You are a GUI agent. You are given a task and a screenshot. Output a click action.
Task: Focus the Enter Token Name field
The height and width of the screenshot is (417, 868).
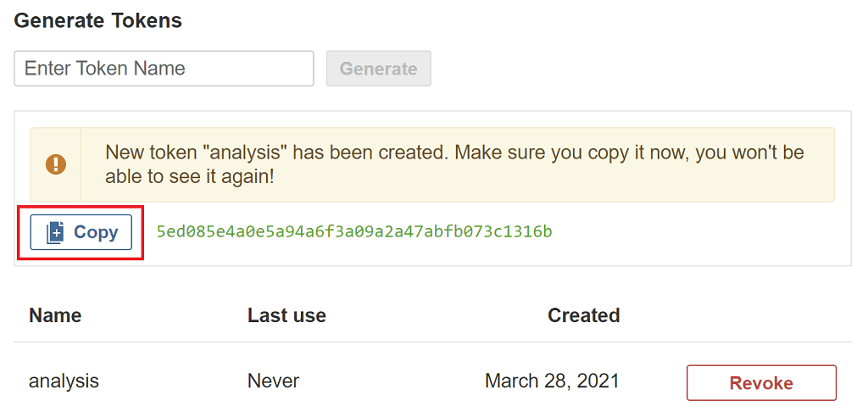click(164, 69)
